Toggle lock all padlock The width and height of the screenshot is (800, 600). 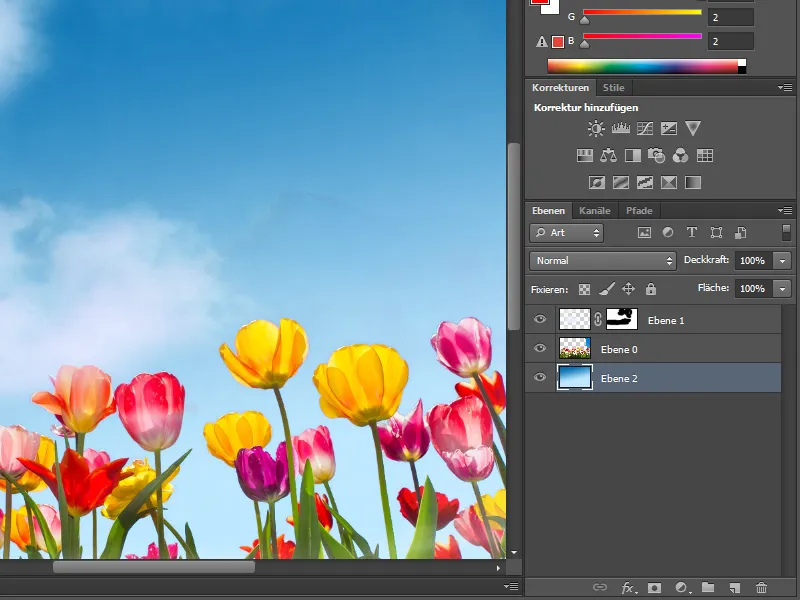(651, 289)
